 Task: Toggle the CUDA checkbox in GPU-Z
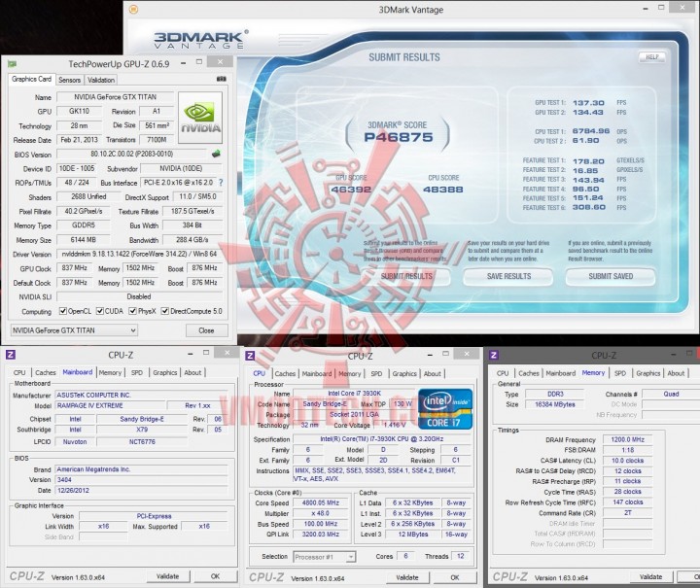tap(100, 311)
